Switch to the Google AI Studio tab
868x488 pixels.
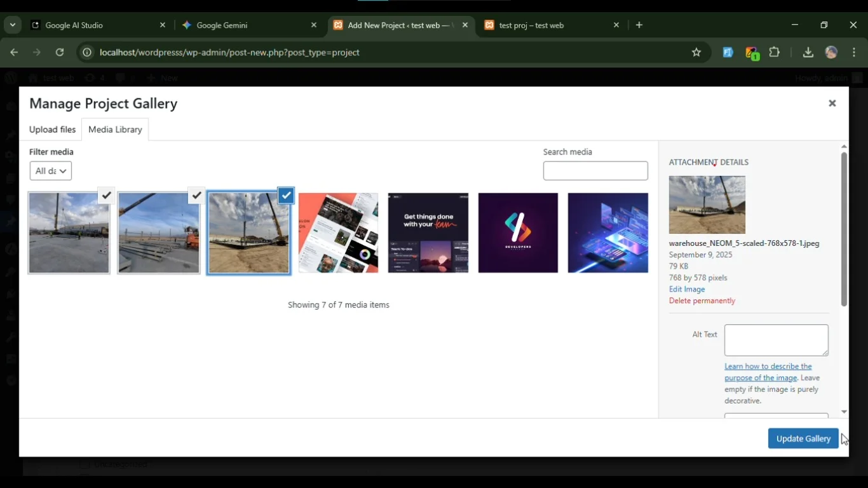(98, 25)
